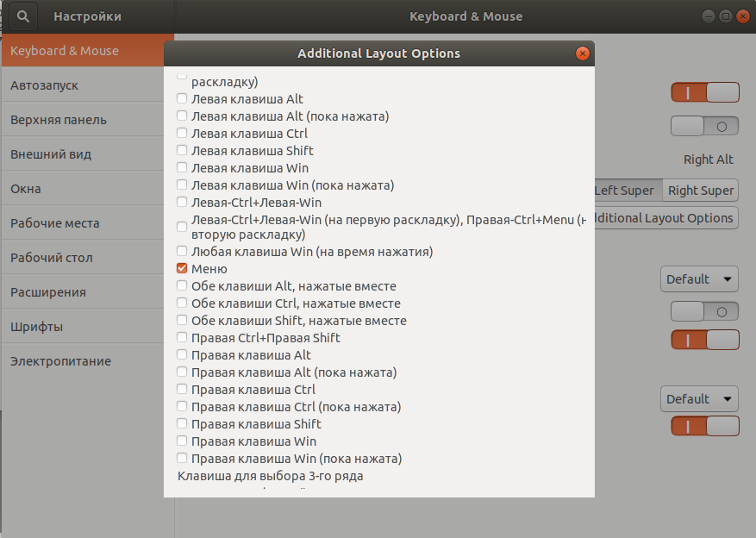Image resolution: width=756 pixels, height=538 pixels.
Task: Open the lower "Default" dropdown
Action: coord(698,398)
